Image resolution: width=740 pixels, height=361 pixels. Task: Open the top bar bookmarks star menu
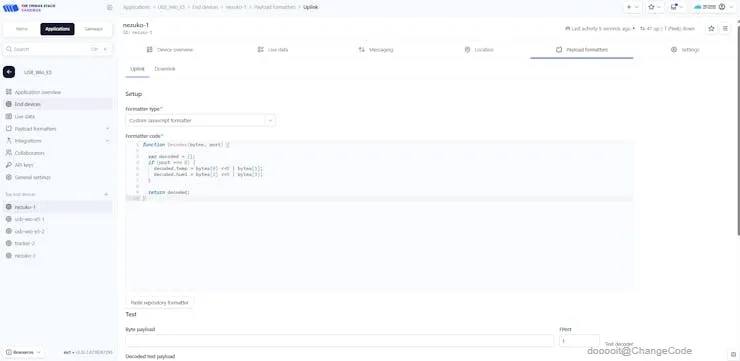tap(655, 7)
